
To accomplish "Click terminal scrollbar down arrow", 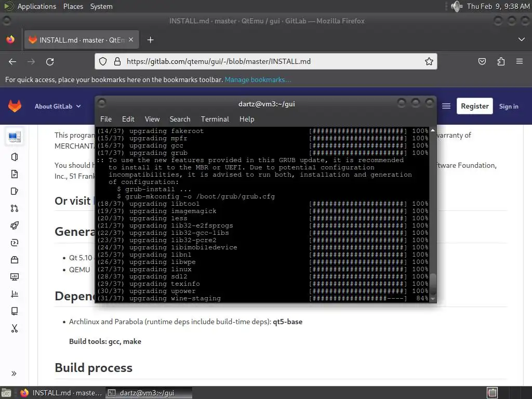I will [x=433, y=299].
